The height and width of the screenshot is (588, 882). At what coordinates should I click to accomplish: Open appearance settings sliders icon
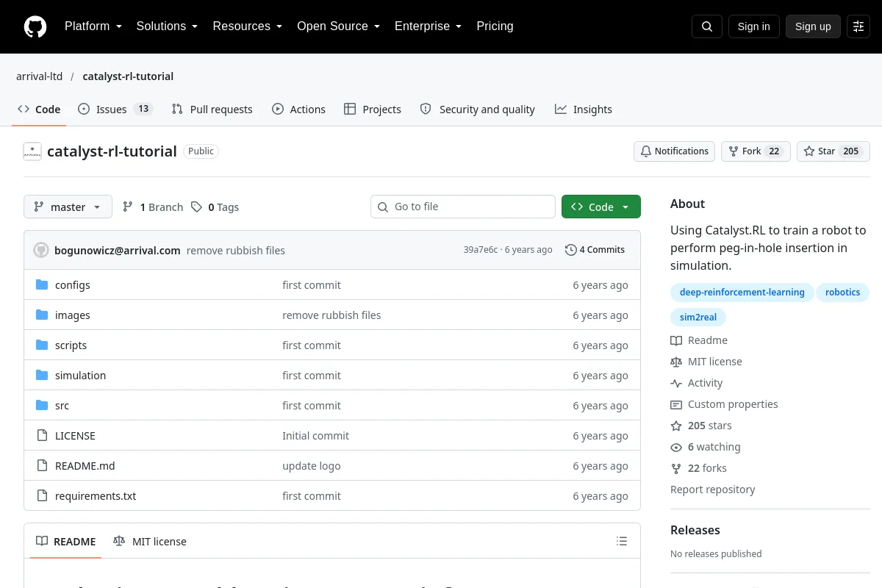pyautogui.click(x=858, y=26)
